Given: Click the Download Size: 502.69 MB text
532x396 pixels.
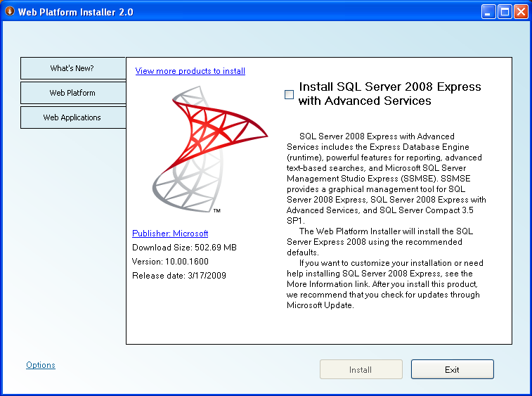Looking at the screenshot, I should [184, 248].
